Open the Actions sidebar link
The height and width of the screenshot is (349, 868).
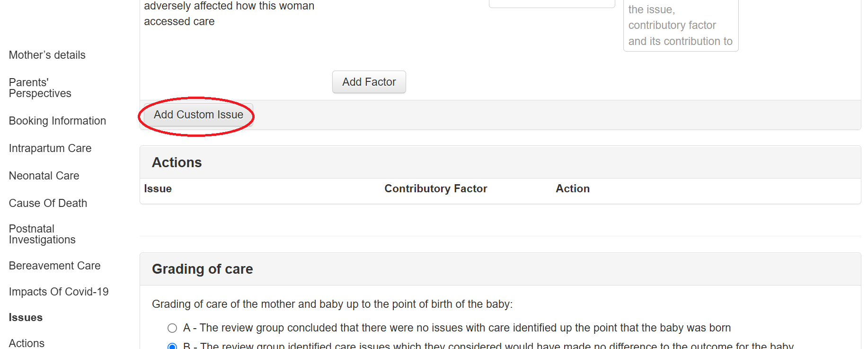[x=27, y=343]
